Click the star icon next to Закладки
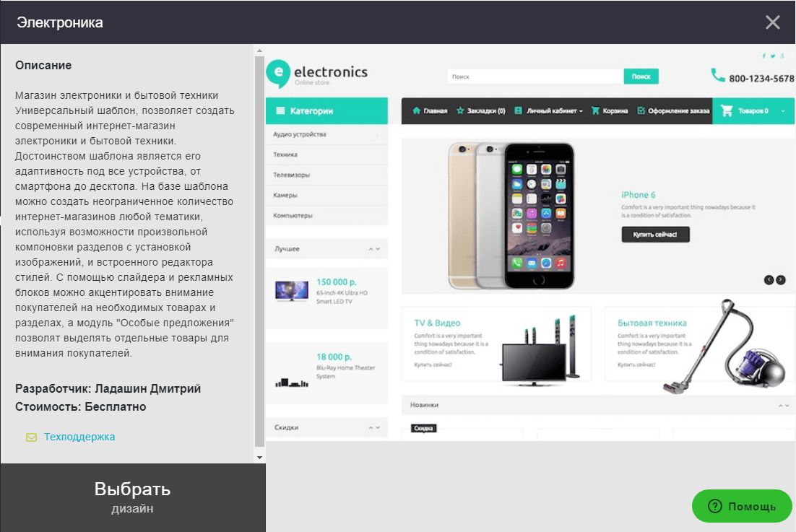This screenshot has width=796, height=532. pos(460,110)
